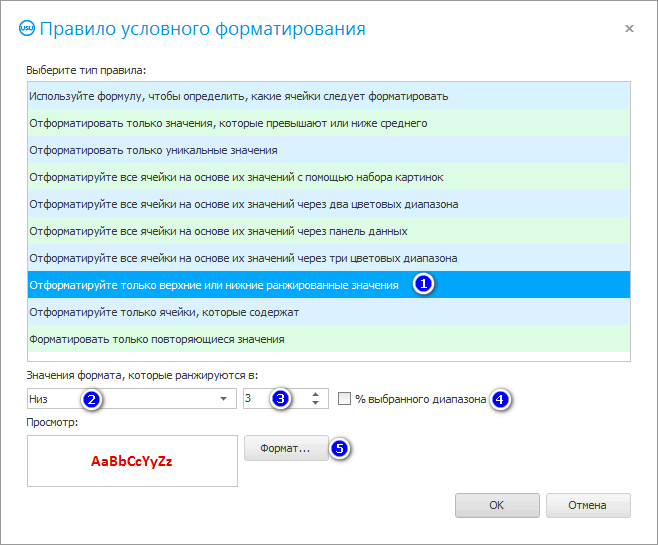Choose 'Отформатировать только ячейки, которые содержат'
Screen dimensions: 658x545
click(164, 312)
